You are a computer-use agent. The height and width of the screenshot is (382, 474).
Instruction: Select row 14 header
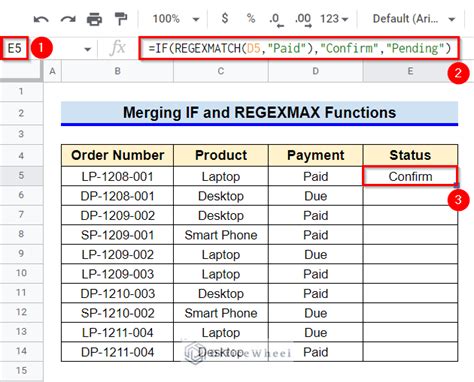(x=21, y=351)
